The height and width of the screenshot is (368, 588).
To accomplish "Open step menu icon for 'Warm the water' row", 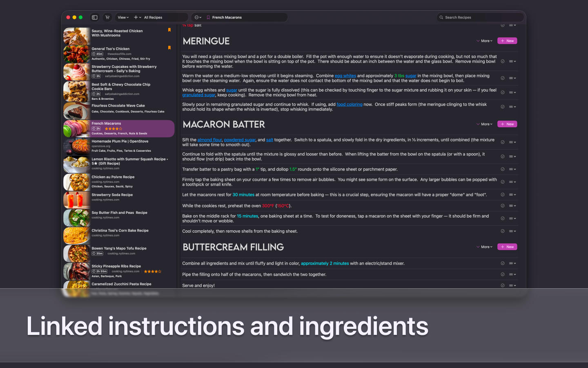I will (512, 78).
